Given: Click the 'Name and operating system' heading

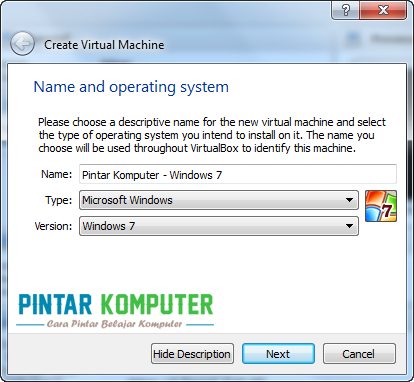Looking at the screenshot, I should [x=131, y=87].
